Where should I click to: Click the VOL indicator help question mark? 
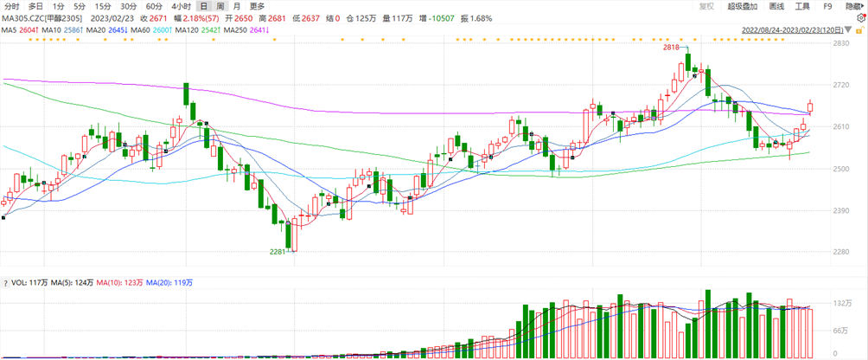[6, 283]
